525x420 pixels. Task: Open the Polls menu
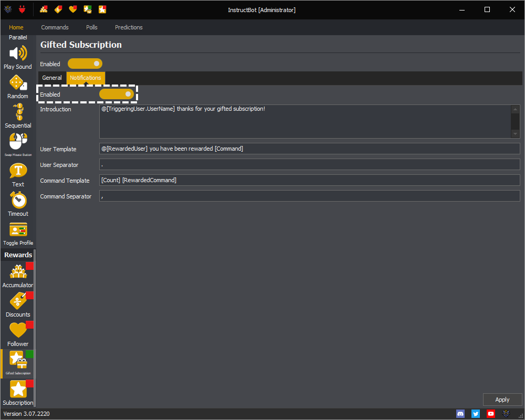point(92,27)
